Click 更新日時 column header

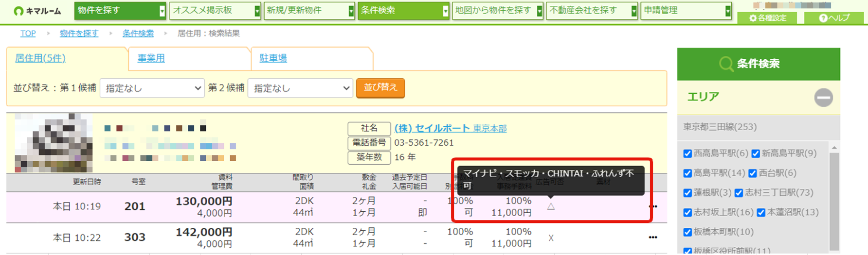87,182
